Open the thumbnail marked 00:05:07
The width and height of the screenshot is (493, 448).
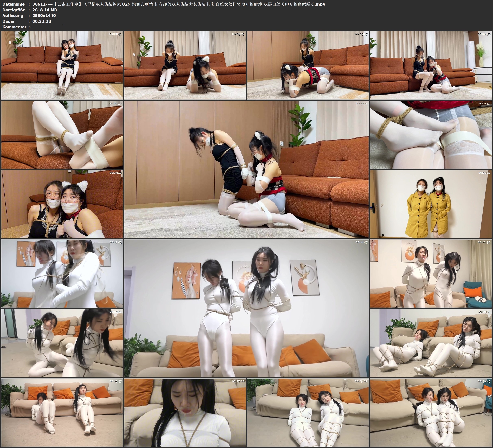(308, 65)
